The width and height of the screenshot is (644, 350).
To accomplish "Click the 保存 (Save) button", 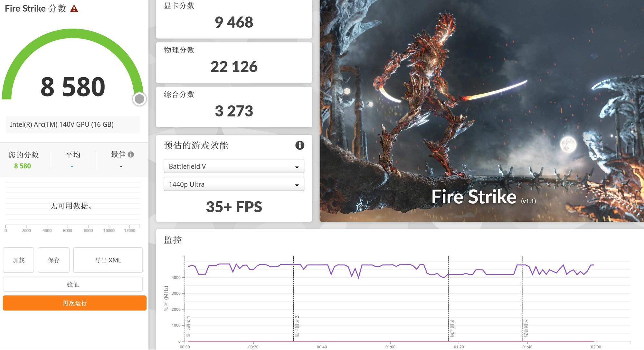I will [x=53, y=260].
